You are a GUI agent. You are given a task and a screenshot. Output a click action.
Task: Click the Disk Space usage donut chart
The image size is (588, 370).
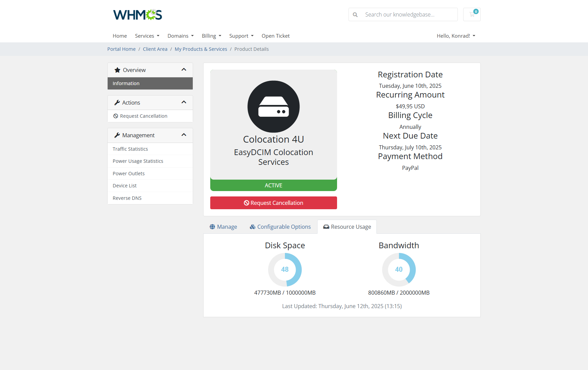285,269
